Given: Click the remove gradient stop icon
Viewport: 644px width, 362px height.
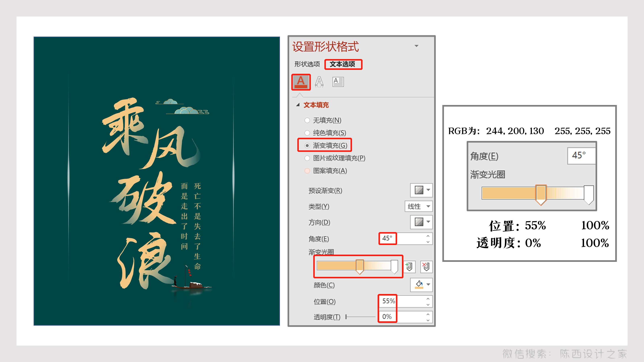Looking at the screenshot, I should pos(426,266).
